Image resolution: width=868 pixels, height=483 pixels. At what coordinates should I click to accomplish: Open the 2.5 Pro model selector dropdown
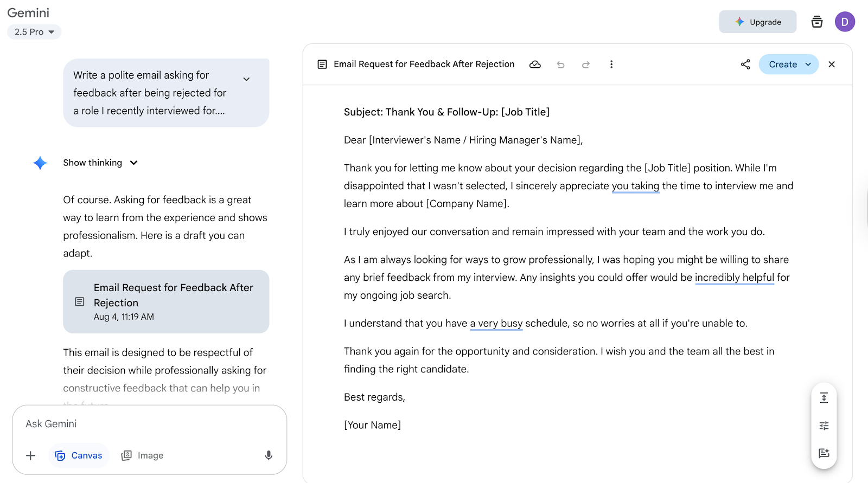point(34,32)
